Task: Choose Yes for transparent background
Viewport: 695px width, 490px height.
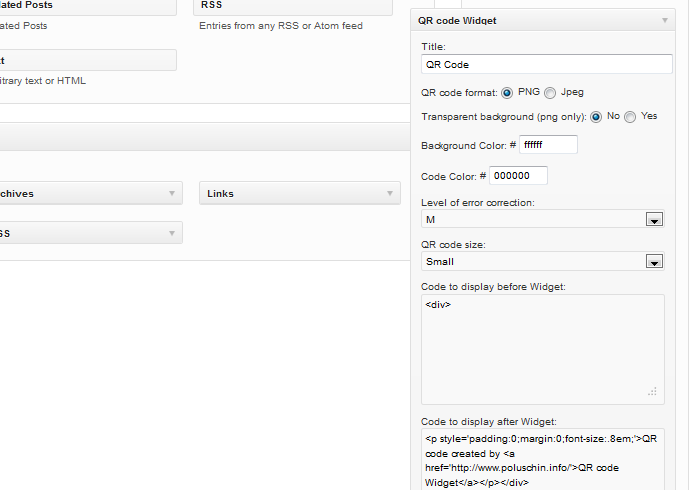Action: click(x=630, y=117)
